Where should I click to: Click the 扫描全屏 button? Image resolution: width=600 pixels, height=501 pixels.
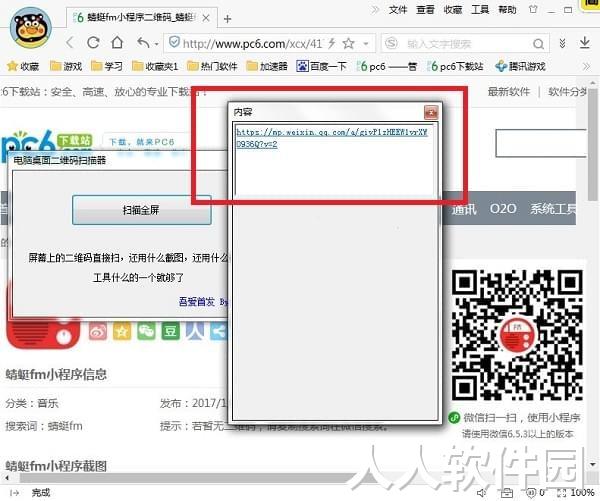[x=141, y=210]
